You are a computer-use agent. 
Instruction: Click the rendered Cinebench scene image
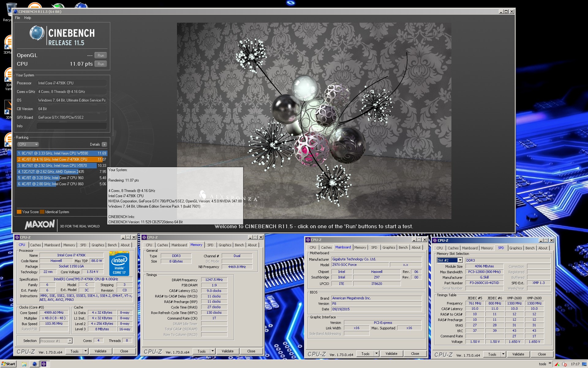(x=314, y=121)
